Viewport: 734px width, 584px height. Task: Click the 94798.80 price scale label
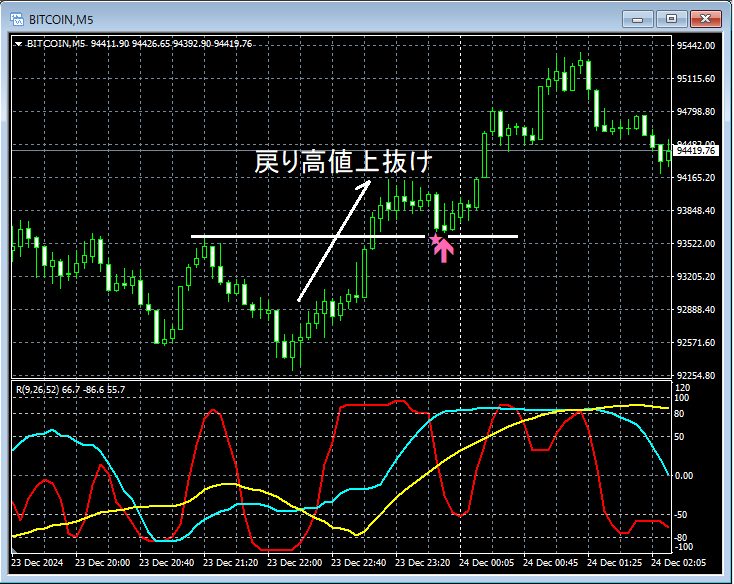[x=696, y=111]
